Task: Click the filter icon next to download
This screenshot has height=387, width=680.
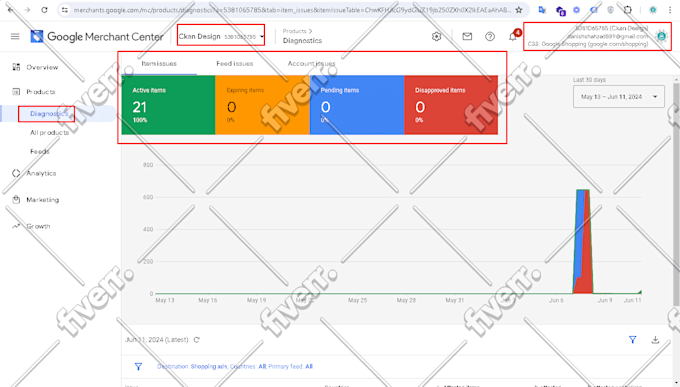Action: pyautogui.click(x=633, y=340)
